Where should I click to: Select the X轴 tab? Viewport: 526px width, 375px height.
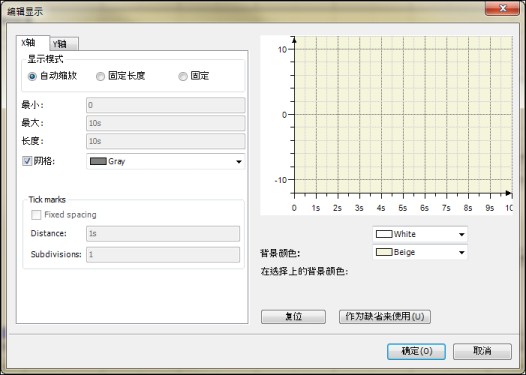(x=33, y=43)
